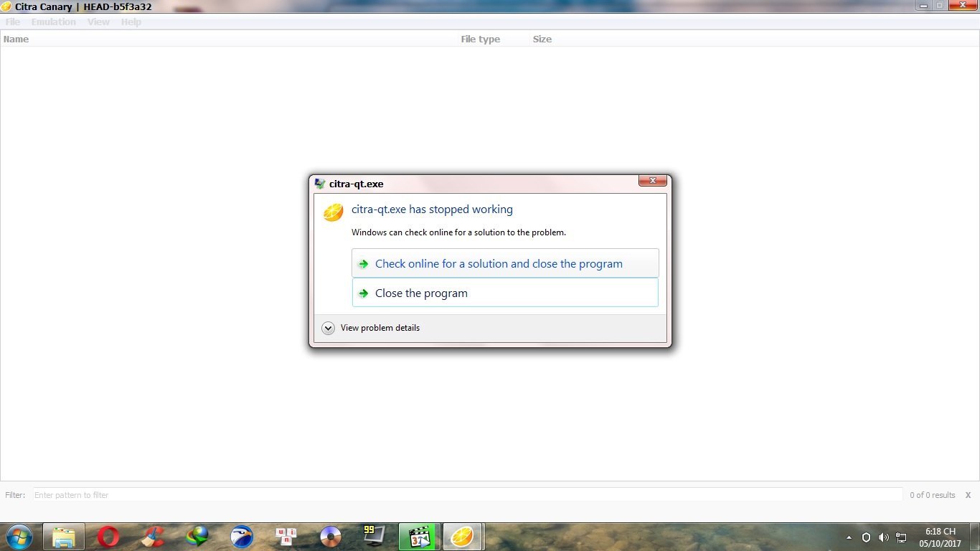Screen dimensions: 980x551
Task: Click the 'Windows can check online' message
Action: coord(458,232)
